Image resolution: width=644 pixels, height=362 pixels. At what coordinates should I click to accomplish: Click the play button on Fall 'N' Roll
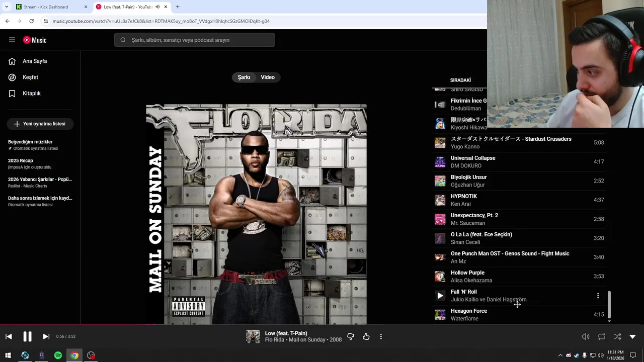tap(440, 296)
